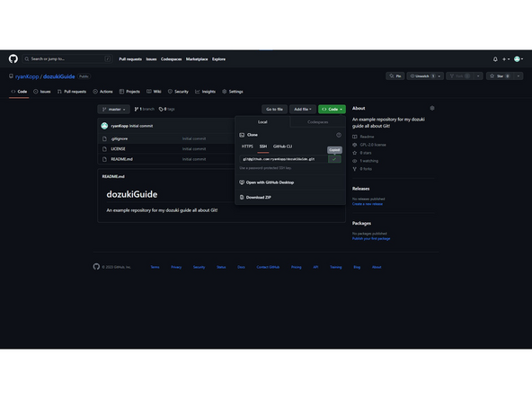Click the GitHub footer logo
Screen dimensions: 532x399
(96, 267)
